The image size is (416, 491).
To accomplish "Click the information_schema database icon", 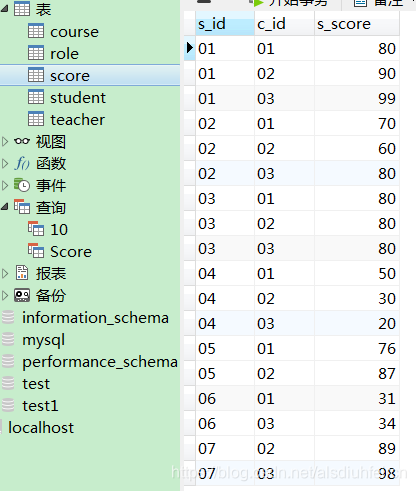I will pos(8,317).
